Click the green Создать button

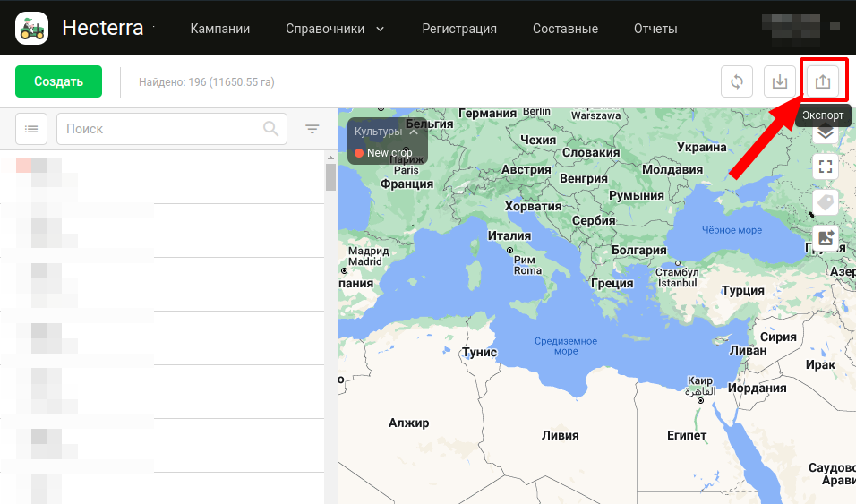59,81
